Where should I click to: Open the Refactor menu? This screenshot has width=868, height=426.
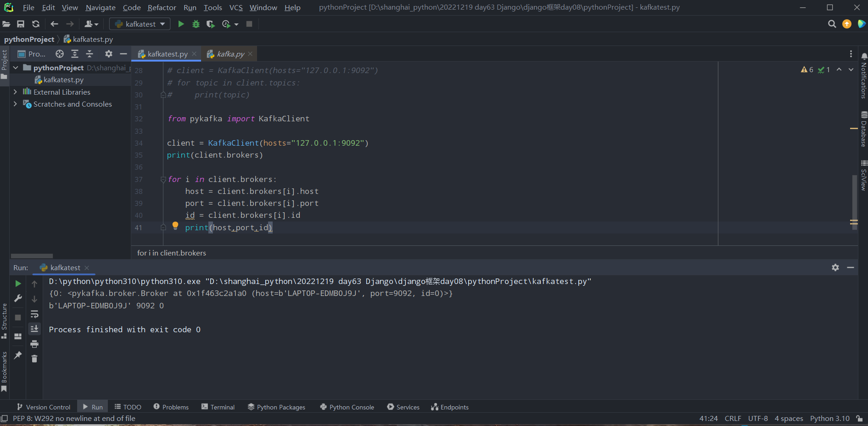click(162, 7)
